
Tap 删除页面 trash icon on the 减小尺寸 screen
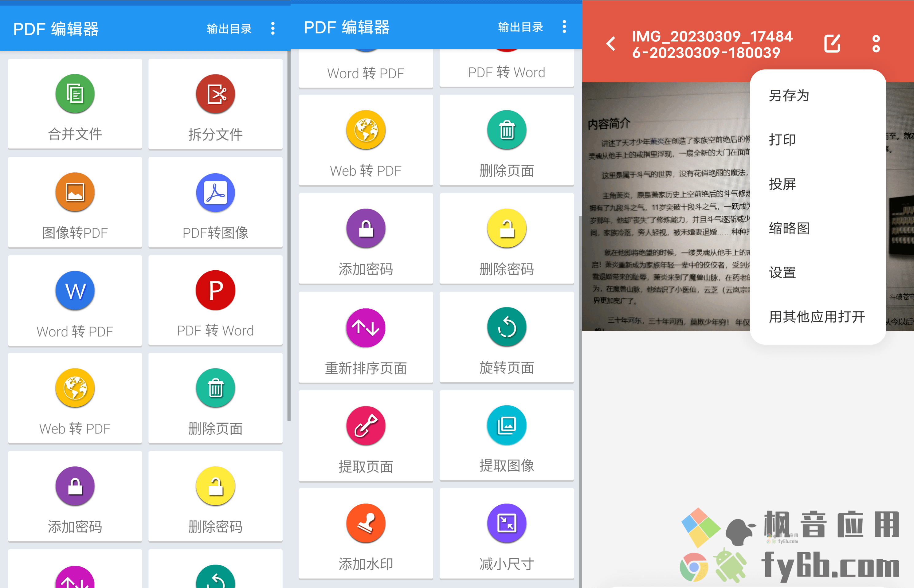tap(507, 130)
